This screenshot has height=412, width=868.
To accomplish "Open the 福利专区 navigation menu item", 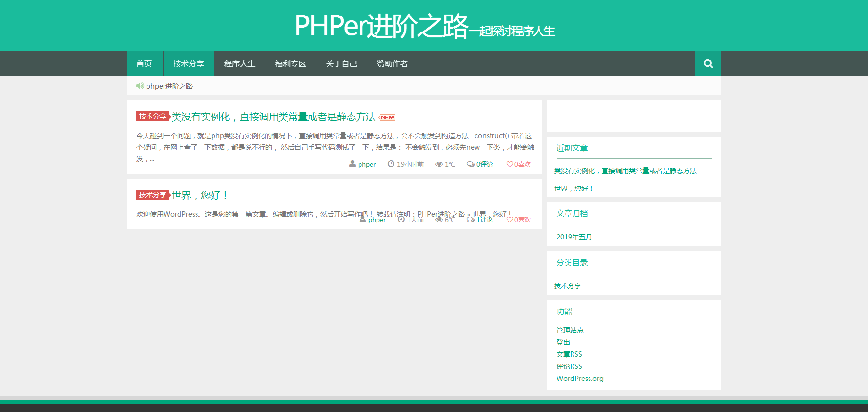I will pos(291,63).
